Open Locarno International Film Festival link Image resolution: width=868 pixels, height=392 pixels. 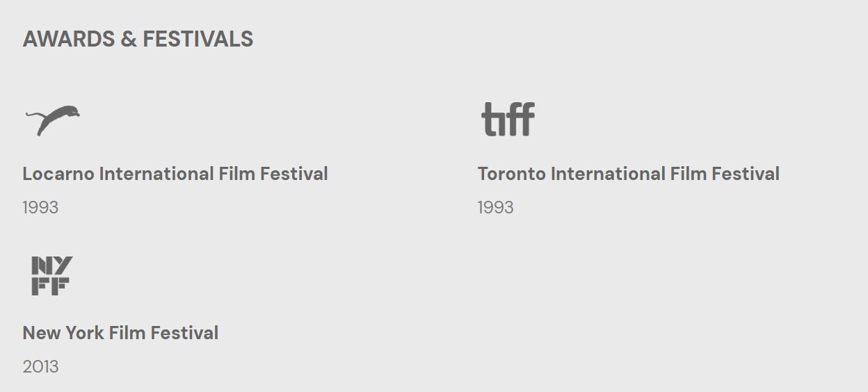click(175, 174)
